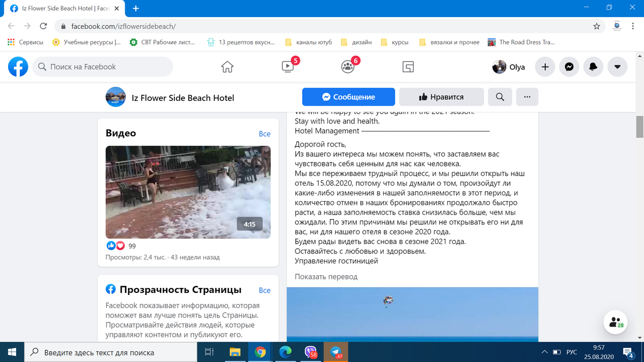Open 13 рецептов bookmark
644x362 pixels.
click(241, 42)
